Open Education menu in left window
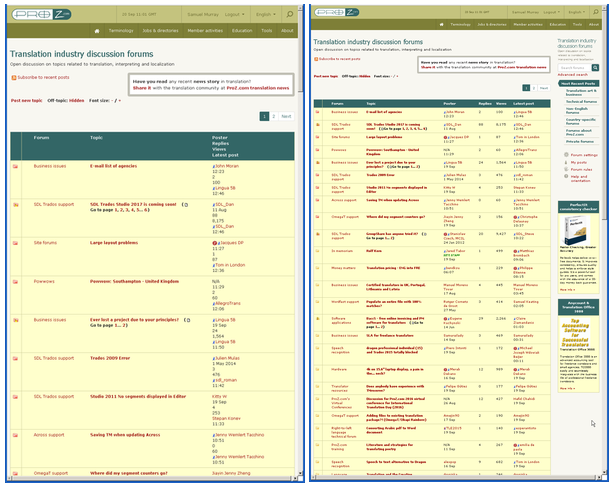 coord(242,31)
